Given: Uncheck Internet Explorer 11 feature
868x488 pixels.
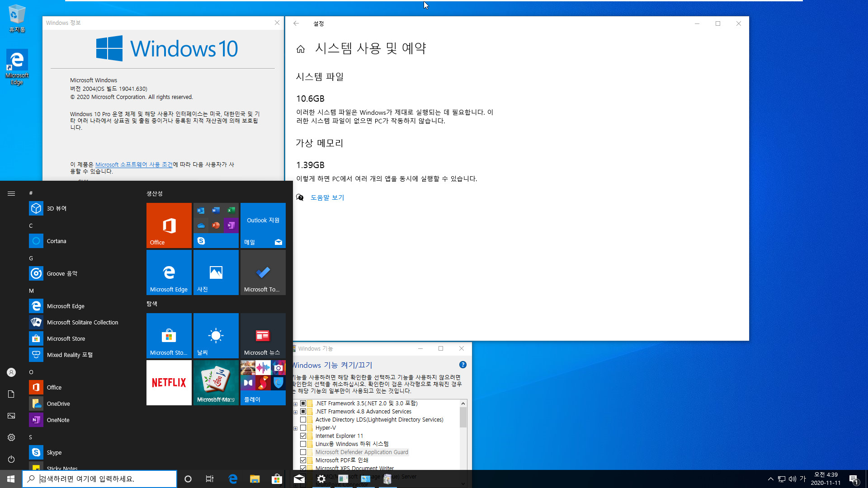Looking at the screenshot, I should coord(303,436).
